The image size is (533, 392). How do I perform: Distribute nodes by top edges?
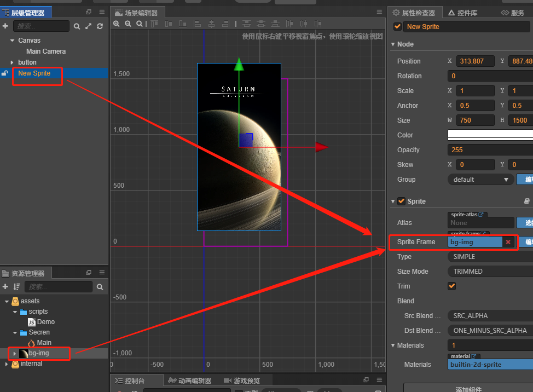(247, 24)
